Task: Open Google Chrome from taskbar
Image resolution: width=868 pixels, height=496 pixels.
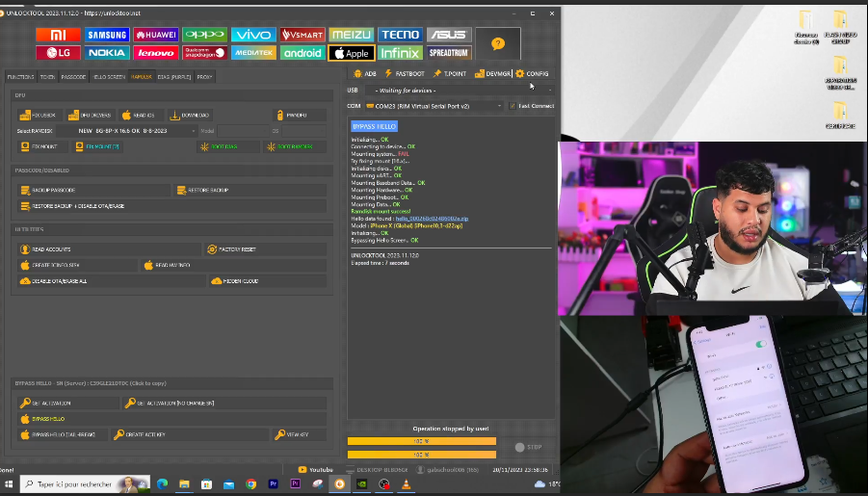Action: point(250,484)
